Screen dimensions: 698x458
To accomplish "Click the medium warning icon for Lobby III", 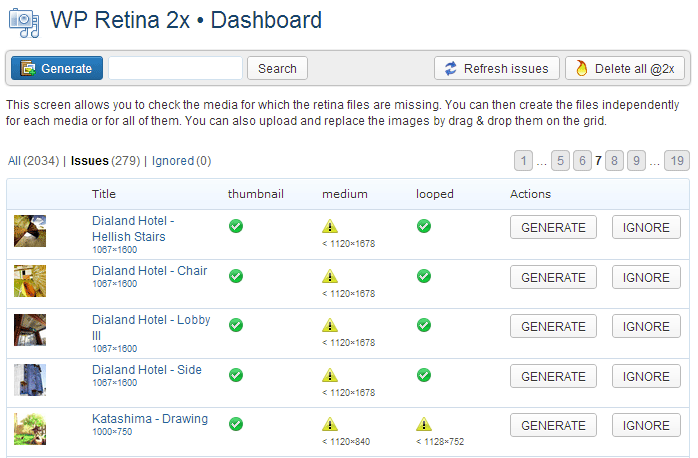I will pyautogui.click(x=330, y=325).
